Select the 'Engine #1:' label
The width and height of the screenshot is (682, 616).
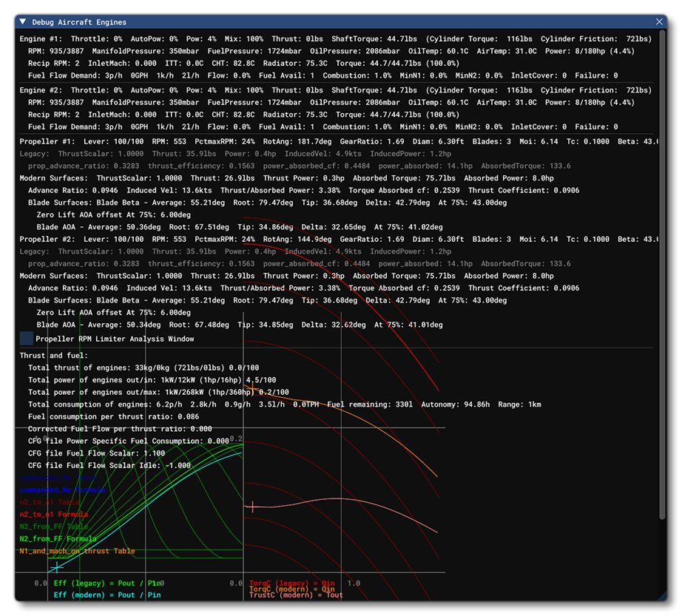pyautogui.click(x=41, y=38)
